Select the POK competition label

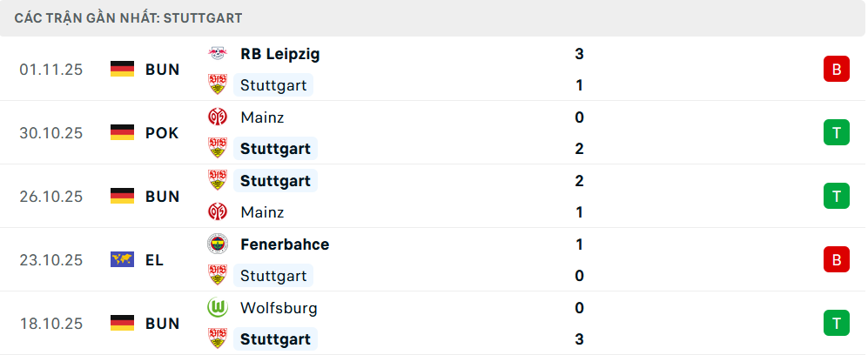click(x=162, y=132)
